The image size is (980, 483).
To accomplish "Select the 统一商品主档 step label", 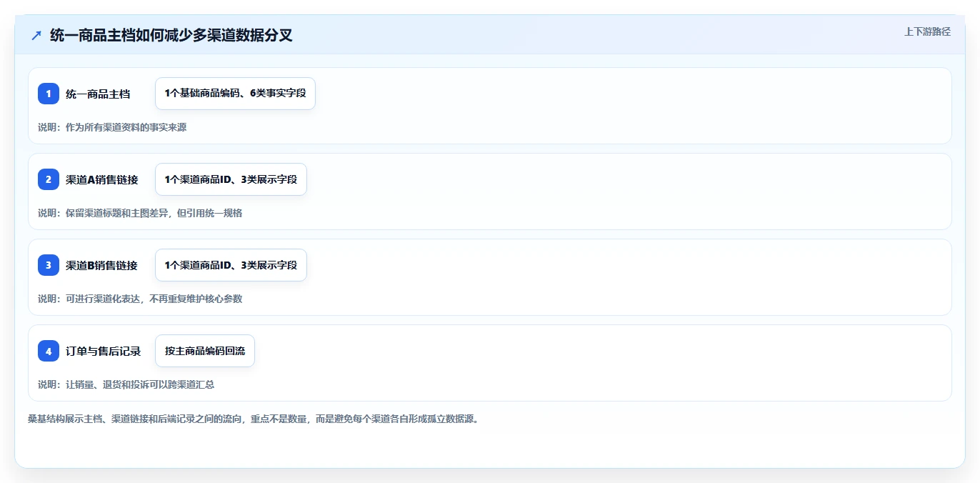I will coord(98,94).
